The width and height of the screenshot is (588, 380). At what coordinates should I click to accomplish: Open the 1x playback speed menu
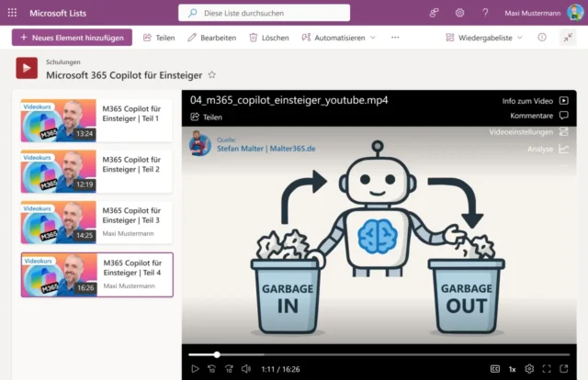(x=513, y=369)
